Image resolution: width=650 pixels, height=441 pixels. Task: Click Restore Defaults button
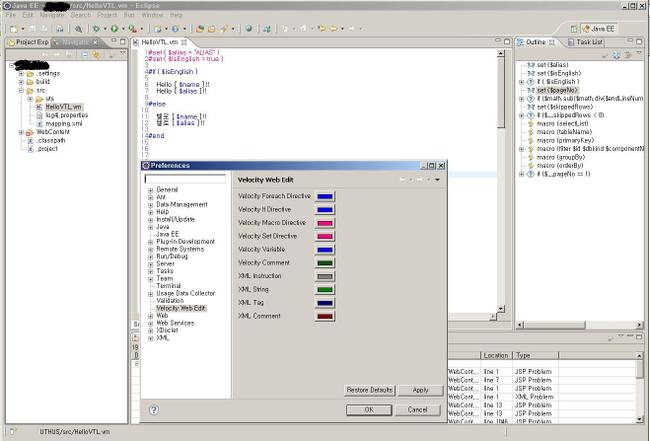point(369,390)
